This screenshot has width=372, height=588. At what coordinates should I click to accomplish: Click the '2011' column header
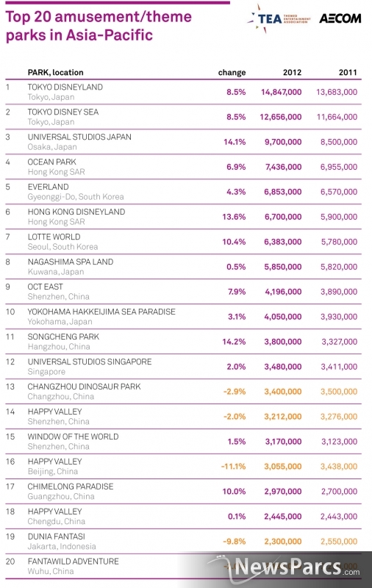(348, 72)
